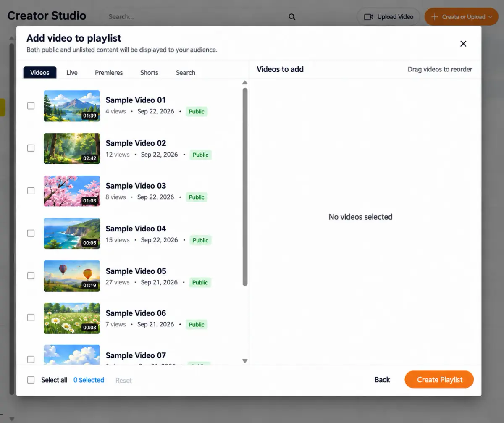The image size is (504, 423).
Task: Click the 0 Selected link
Action: pyautogui.click(x=89, y=380)
